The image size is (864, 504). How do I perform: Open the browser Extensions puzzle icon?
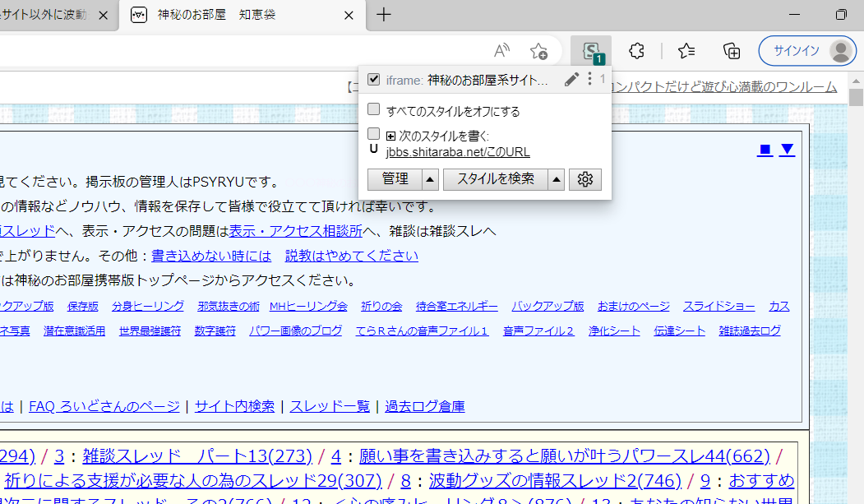pos(635,51)
